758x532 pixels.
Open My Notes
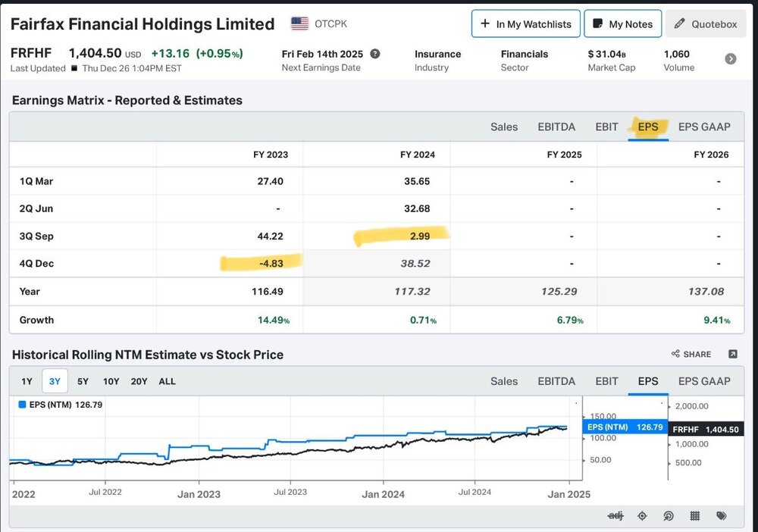[x=622, y=23]
